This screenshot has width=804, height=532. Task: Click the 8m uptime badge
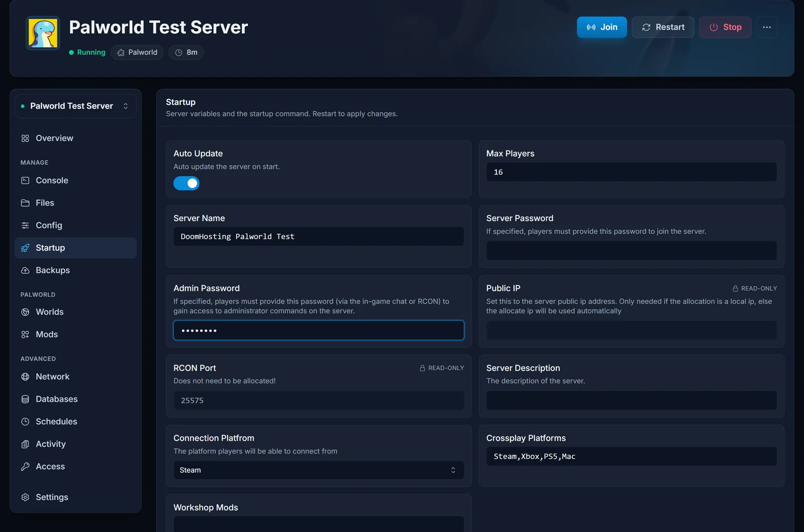click(x=186, y=52)
